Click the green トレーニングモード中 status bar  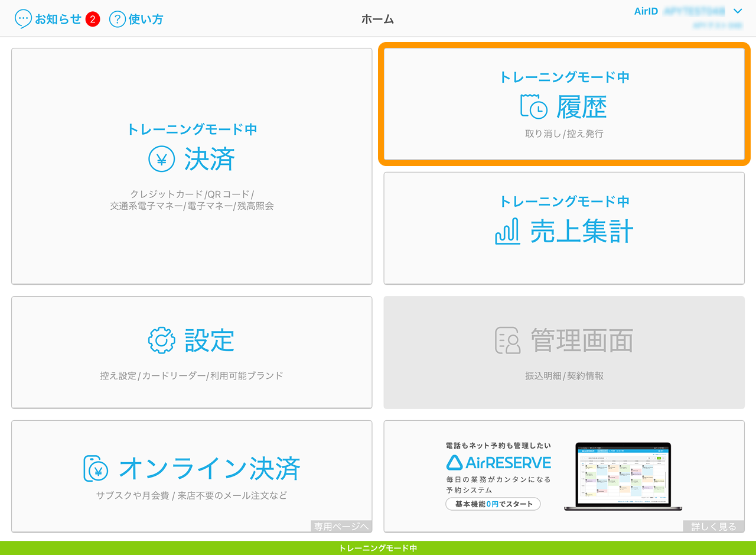378,548
